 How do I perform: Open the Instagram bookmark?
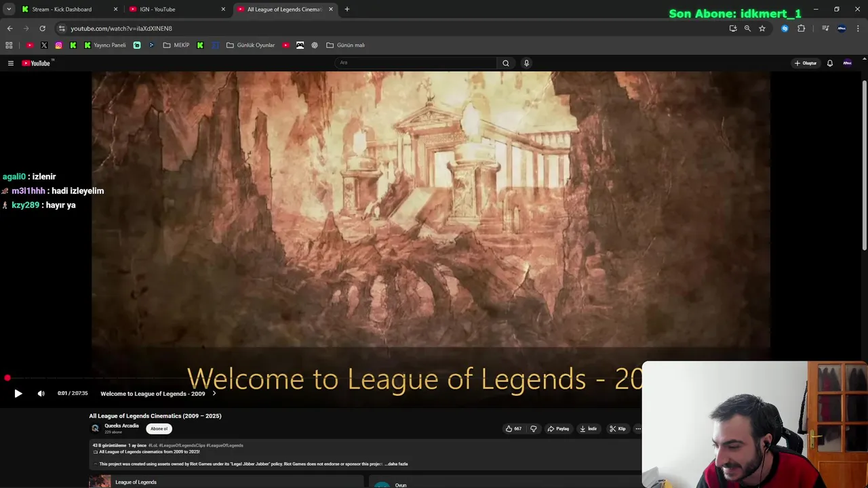coord(59,45)
